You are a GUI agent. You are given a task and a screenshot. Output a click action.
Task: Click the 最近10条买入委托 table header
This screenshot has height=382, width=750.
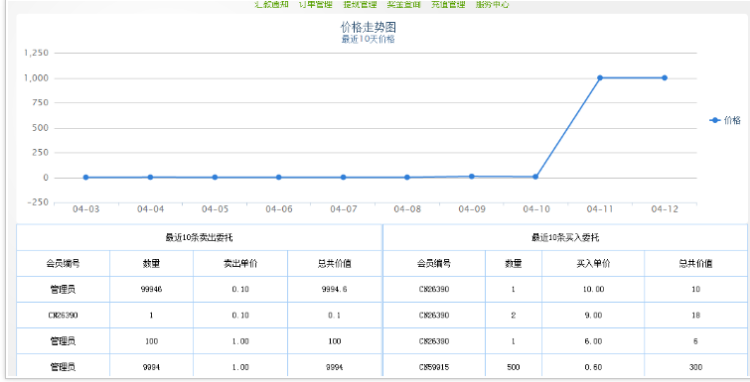(565, 238)
